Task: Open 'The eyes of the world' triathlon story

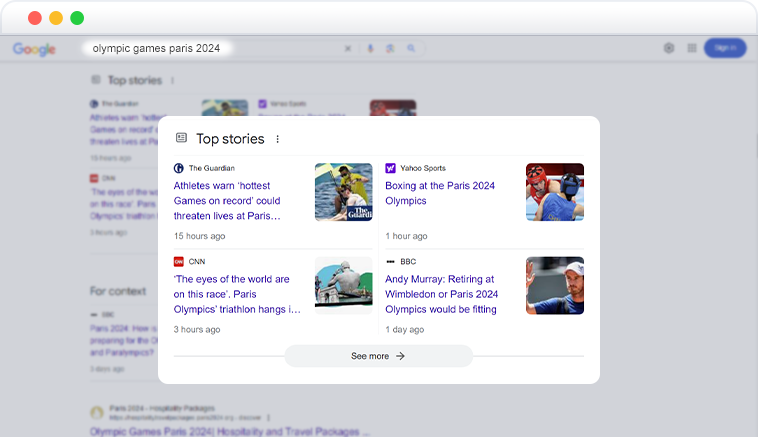Action: point(237,294)
